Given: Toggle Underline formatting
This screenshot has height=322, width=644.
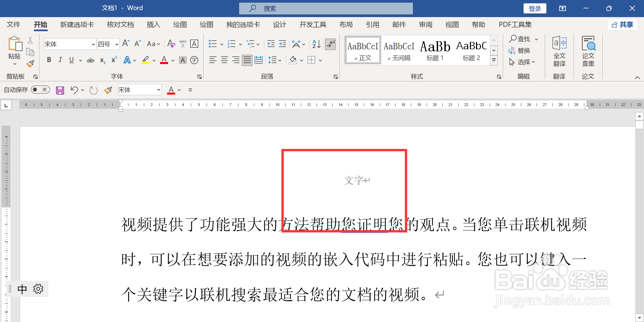Looking at the screenshot, I should [x=71, y=60].
